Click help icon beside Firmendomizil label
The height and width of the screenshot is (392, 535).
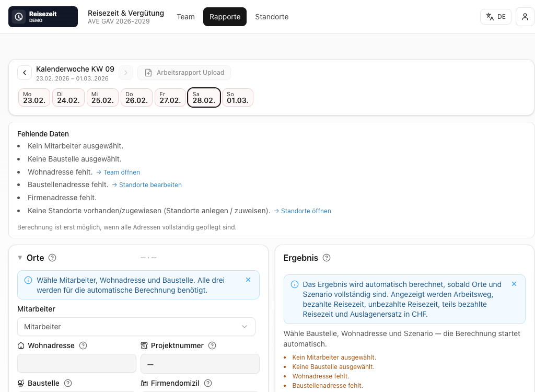coord(208,383)
